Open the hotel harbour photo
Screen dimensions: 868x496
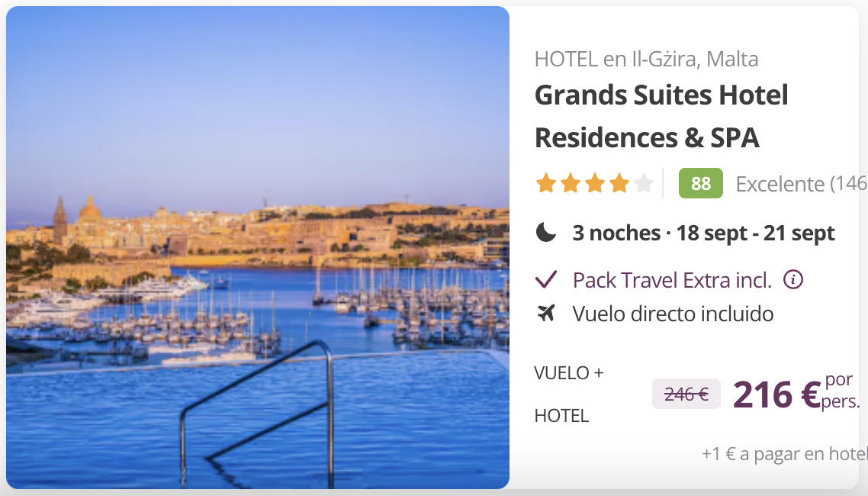click(258, 247)
